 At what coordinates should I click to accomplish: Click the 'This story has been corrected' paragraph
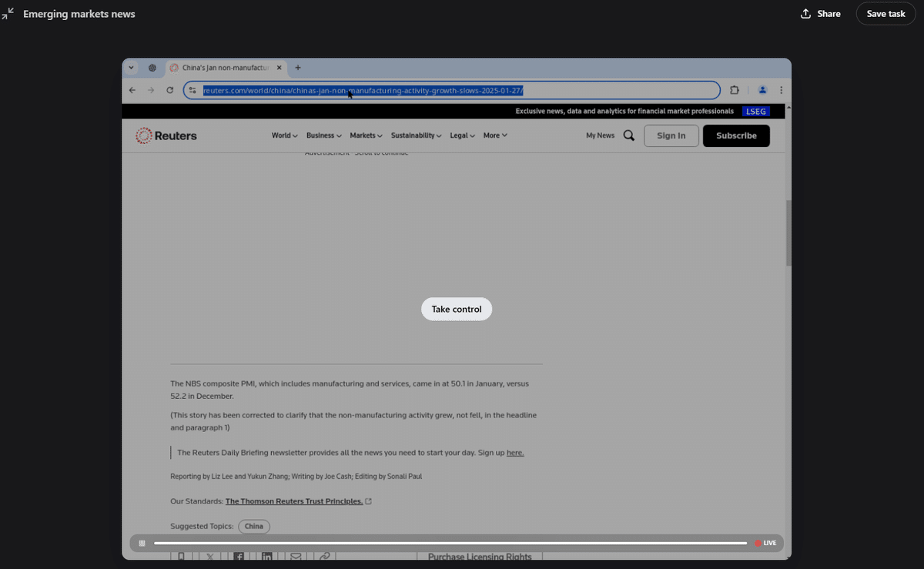coord(353,421)
